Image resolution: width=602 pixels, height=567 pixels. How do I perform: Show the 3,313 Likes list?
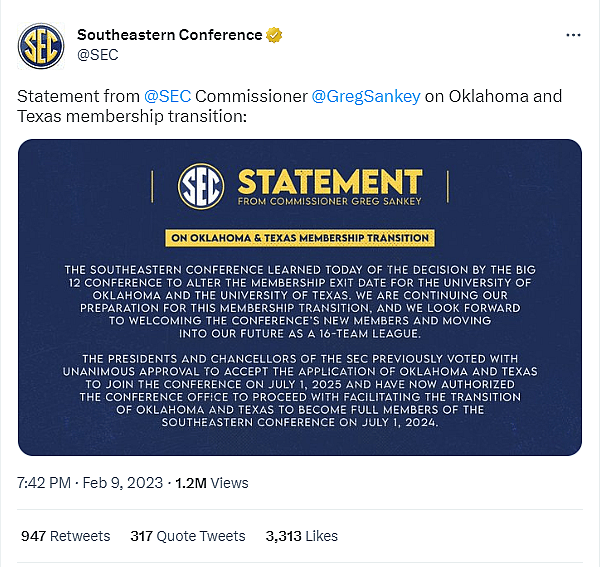point(302,536)
